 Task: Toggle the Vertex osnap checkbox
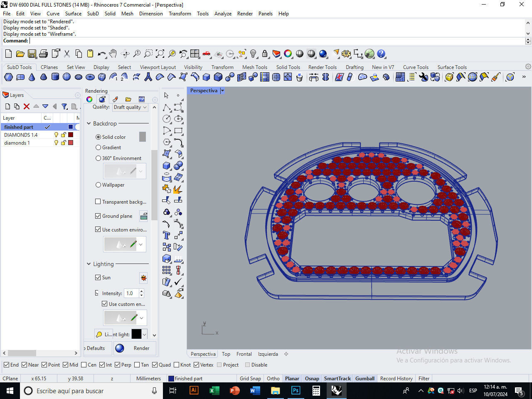coord(197,365)
